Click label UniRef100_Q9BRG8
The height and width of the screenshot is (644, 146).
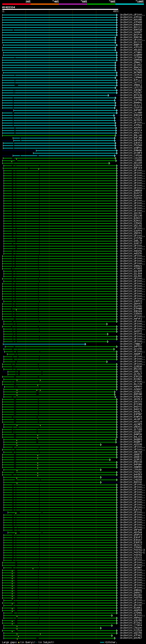(x=131, y=191)
